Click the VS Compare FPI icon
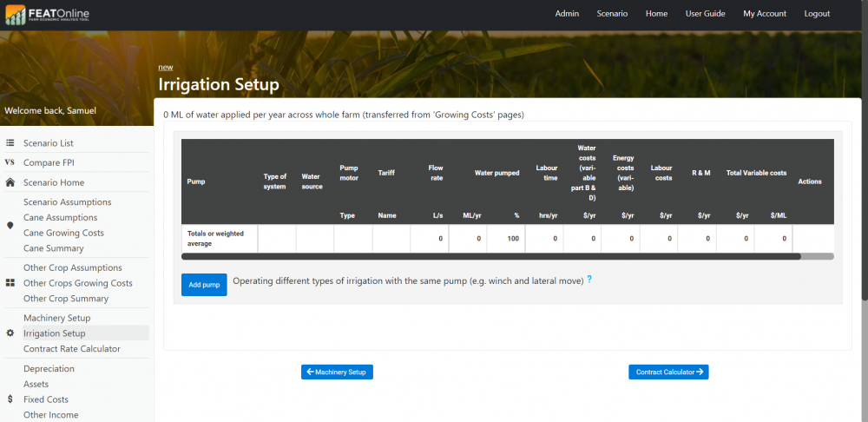Viewport: 868px width, 422px height. (10, 162)
